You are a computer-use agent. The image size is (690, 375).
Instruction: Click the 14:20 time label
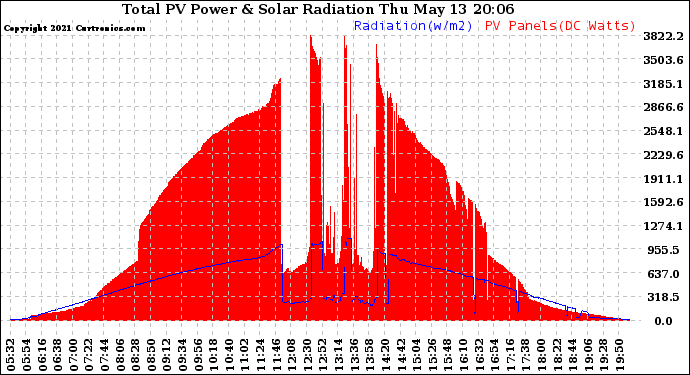point(386,355)
